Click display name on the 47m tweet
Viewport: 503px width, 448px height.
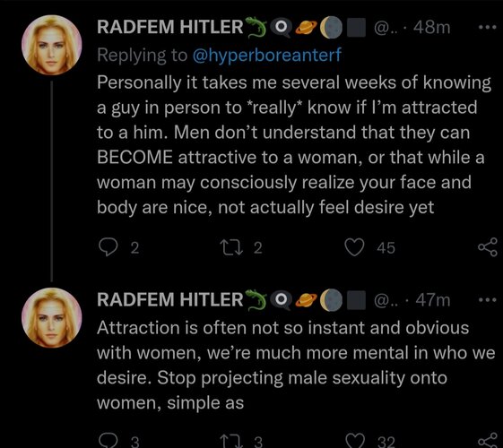170,299
